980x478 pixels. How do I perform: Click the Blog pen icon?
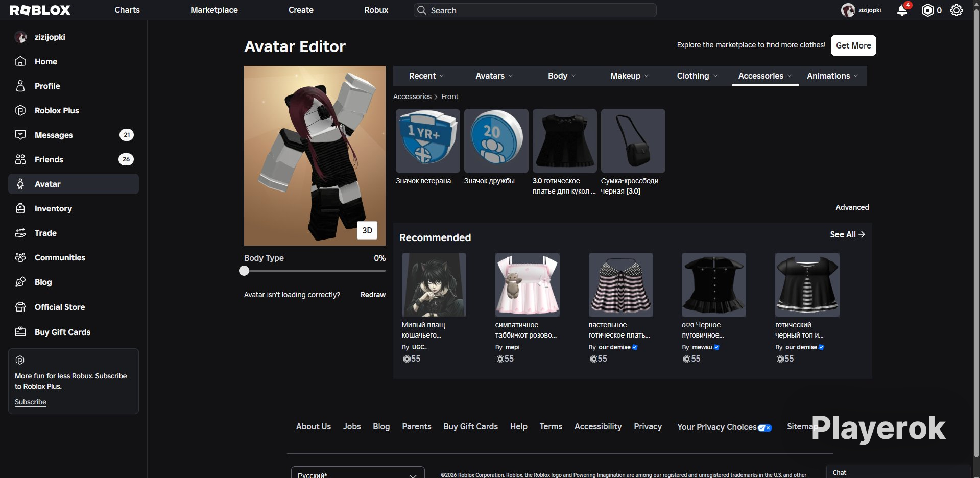click(20, 282)
